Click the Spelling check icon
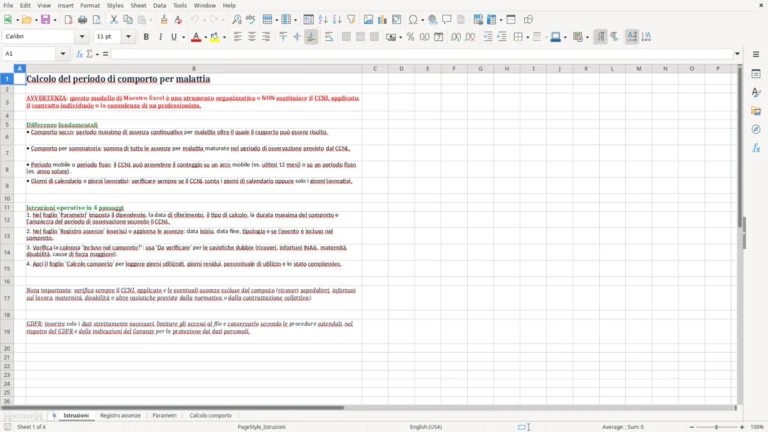This screenshot has height=432, width=768. click(251, 20)
